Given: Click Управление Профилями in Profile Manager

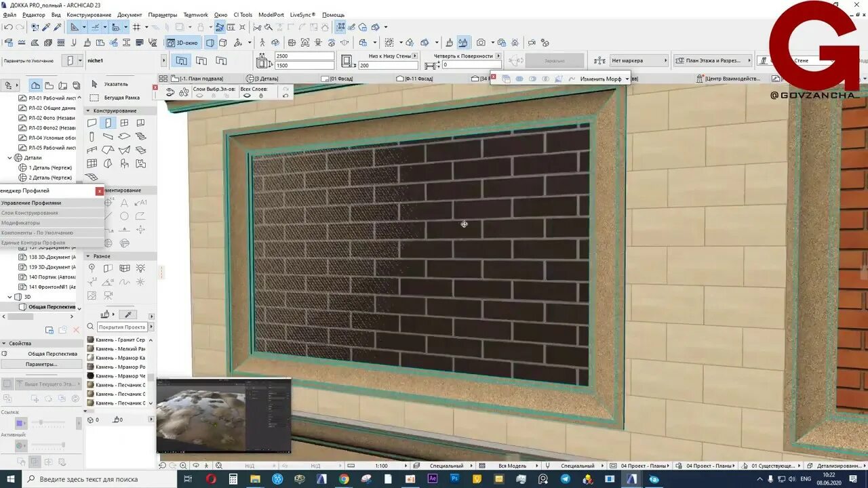Looking at the screenshot, I should pos(31,203).
